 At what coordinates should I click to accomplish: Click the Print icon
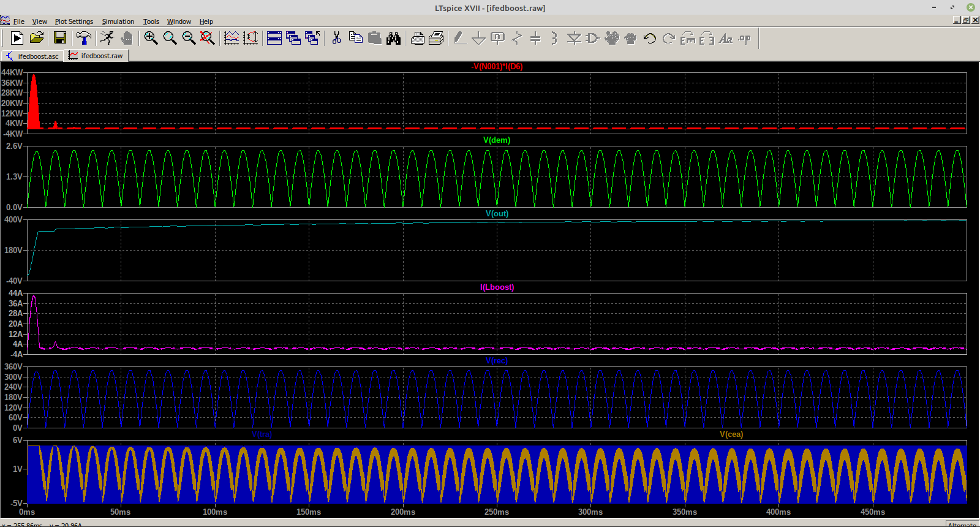tap(436, 38)
